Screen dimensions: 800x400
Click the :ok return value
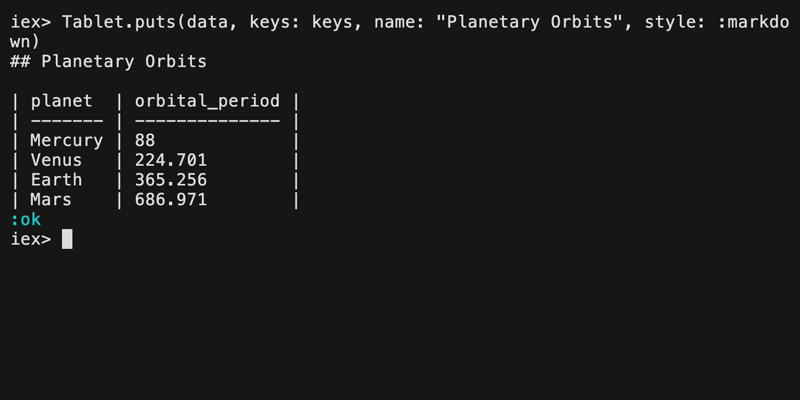tap(25, 220)
